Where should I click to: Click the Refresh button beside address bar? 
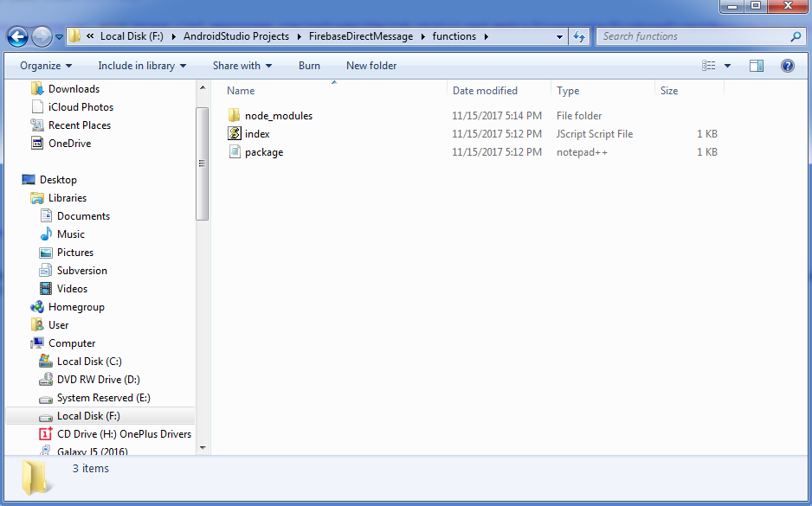click(x=579, y=36)
